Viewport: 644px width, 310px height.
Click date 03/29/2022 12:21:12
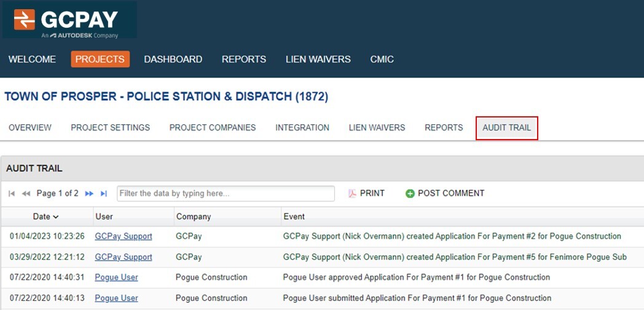point(47,257)
